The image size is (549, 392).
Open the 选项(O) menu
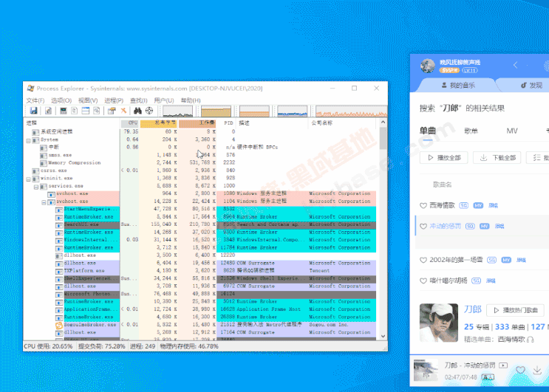(61, 100)
